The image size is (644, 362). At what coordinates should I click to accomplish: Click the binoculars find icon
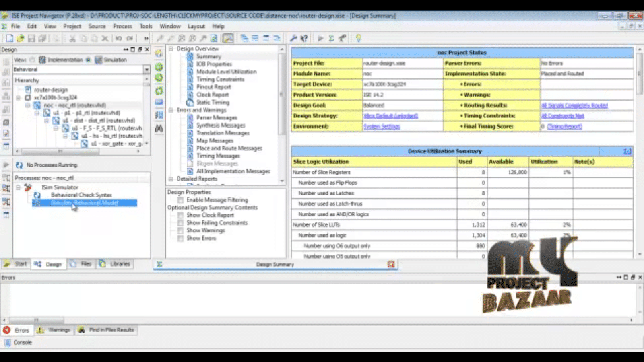click(159, 128)
